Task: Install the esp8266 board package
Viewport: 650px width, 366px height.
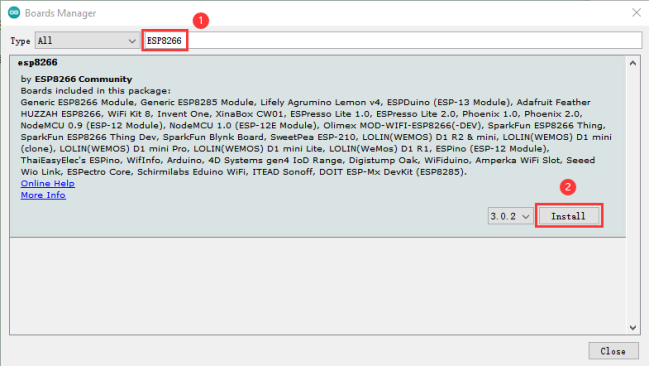Action: 568,216
